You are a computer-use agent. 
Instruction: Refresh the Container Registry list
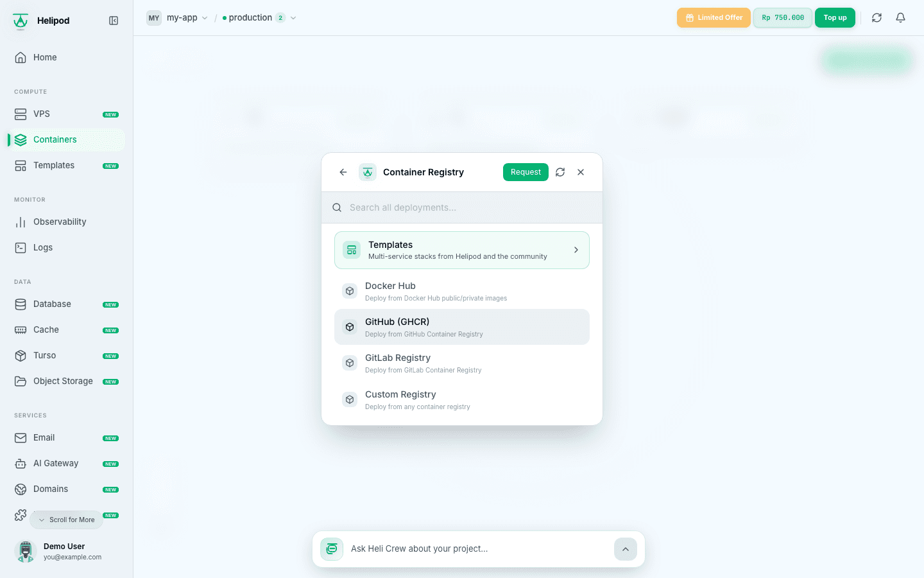(x=560, y=172)
